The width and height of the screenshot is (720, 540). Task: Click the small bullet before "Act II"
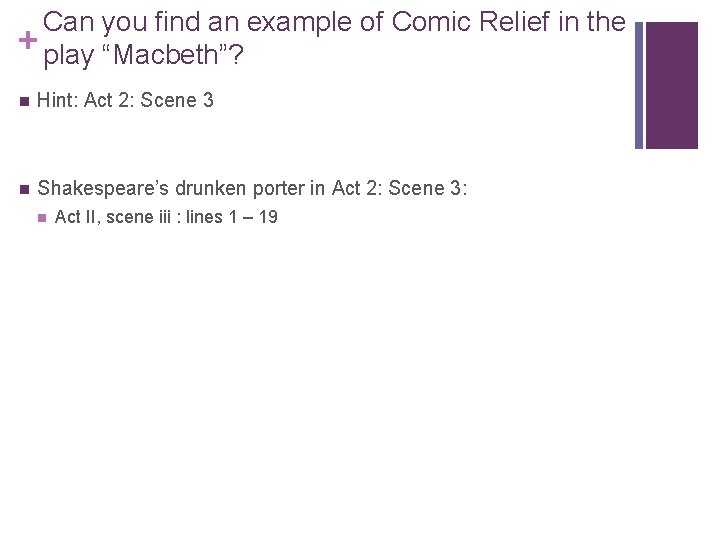tap(40, 217)
